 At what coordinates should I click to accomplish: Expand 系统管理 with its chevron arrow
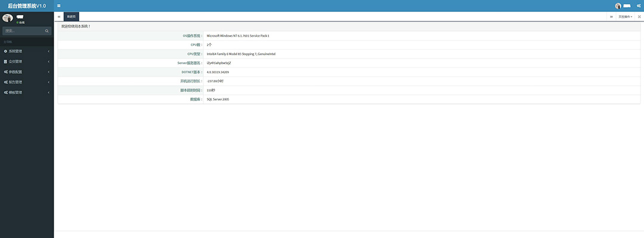pyautogui.click(x=48, y=51)
